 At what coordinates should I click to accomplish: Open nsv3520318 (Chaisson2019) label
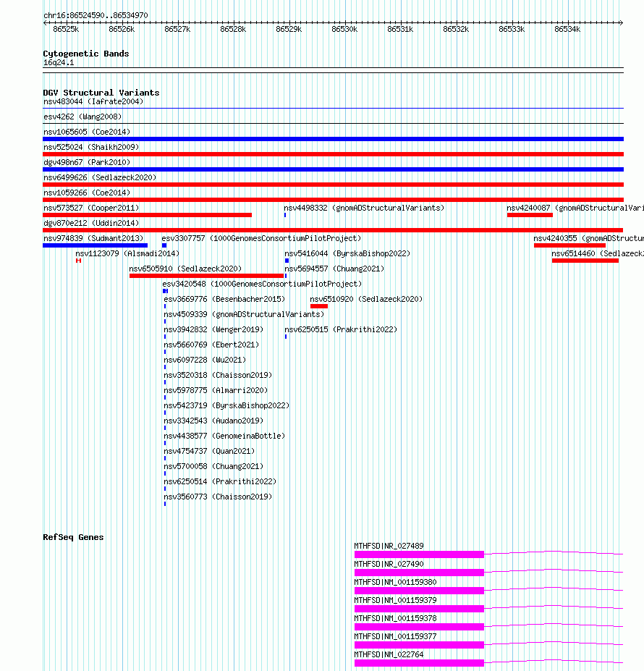[x=218, y=375]
